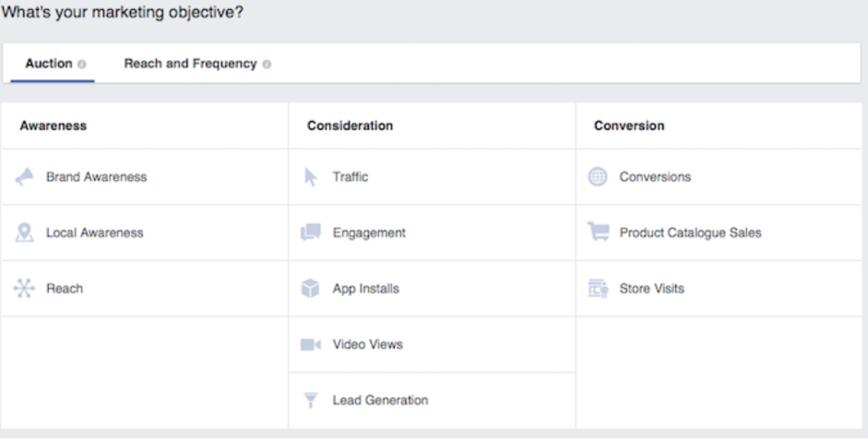
Task: Click the Local Awareness location pin icon
Action: coord(25,233)
